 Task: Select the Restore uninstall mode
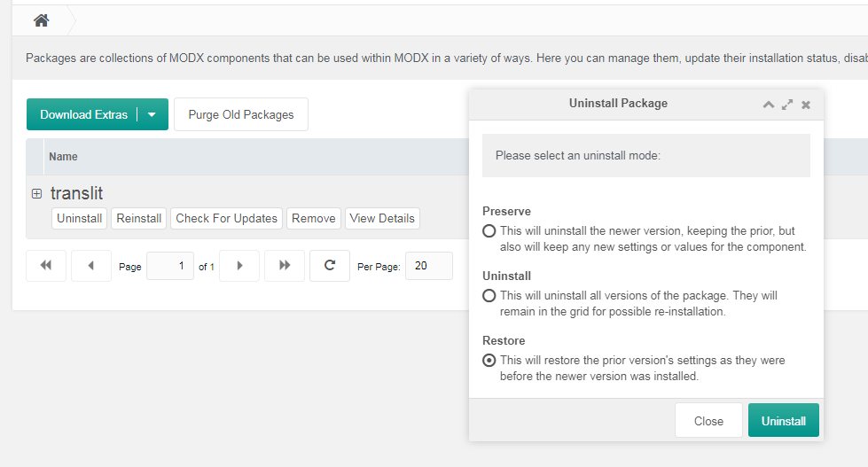click(489, 360)
